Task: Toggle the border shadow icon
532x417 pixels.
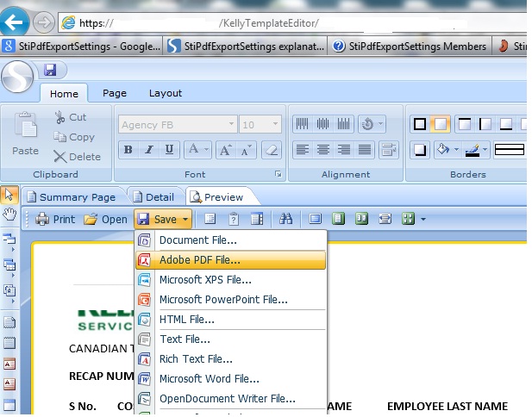Action: coord(420,150)
